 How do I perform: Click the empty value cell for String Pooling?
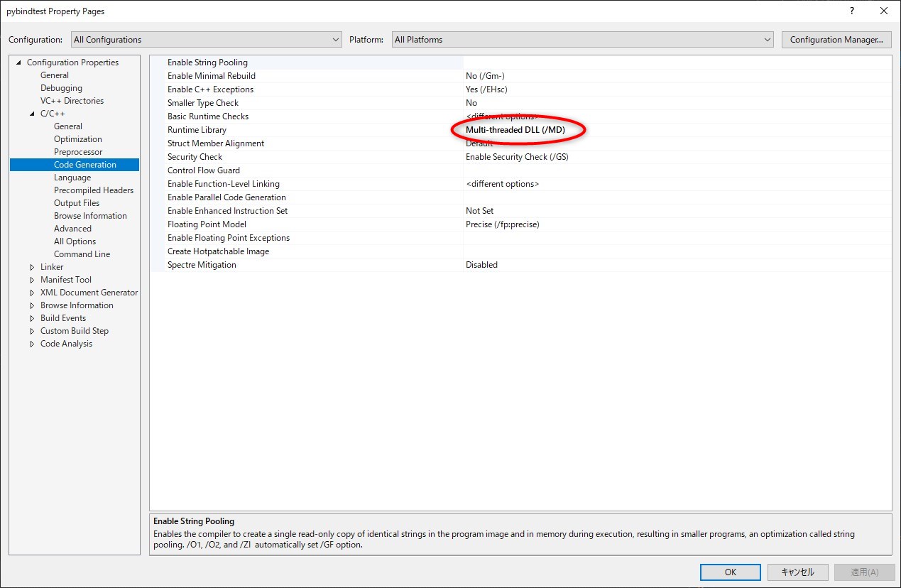[677, 62]
